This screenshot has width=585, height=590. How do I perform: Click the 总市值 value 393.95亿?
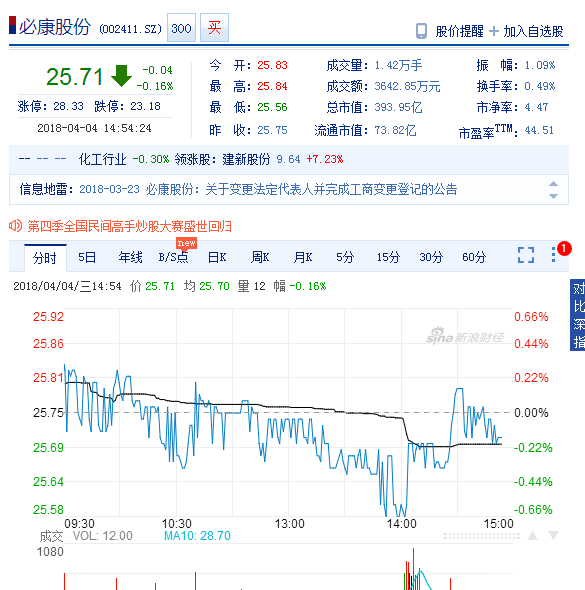click(x=398, y=108)
